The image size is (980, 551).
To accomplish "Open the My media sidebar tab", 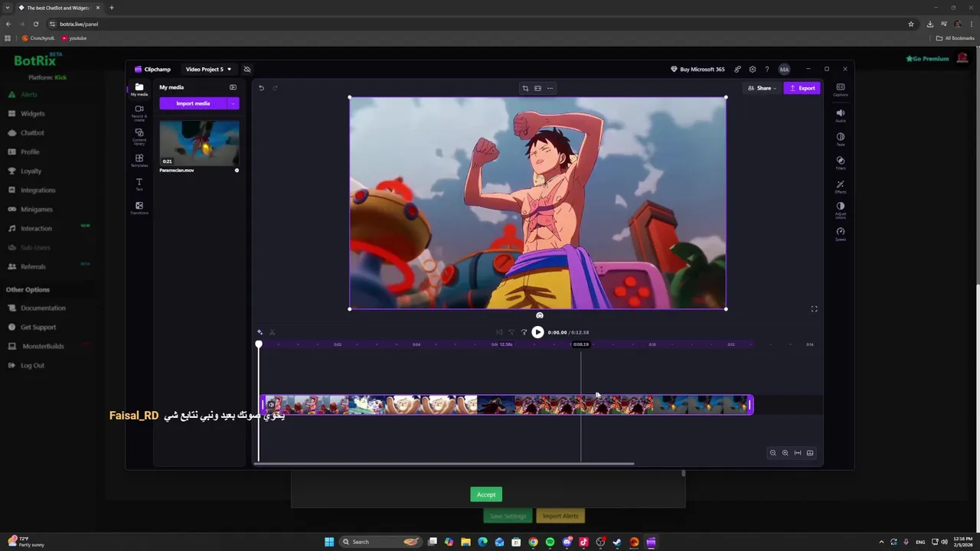I will [x=139, y=90].
